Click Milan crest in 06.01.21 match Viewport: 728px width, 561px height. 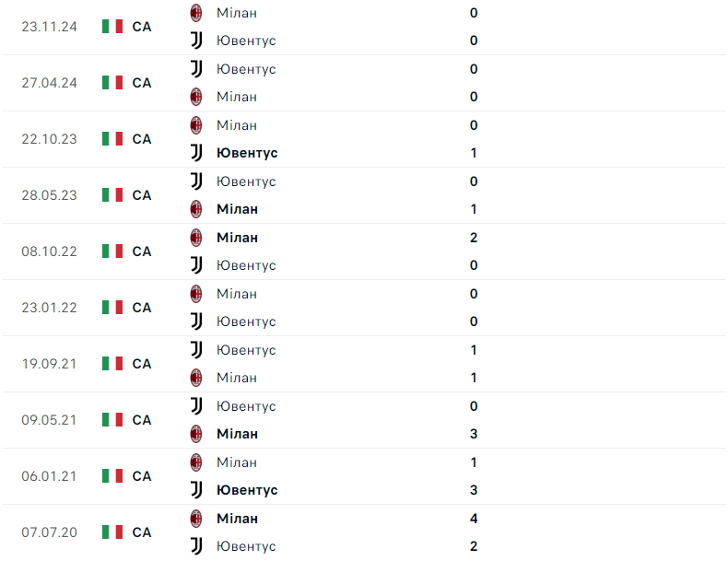click(195, 462)
